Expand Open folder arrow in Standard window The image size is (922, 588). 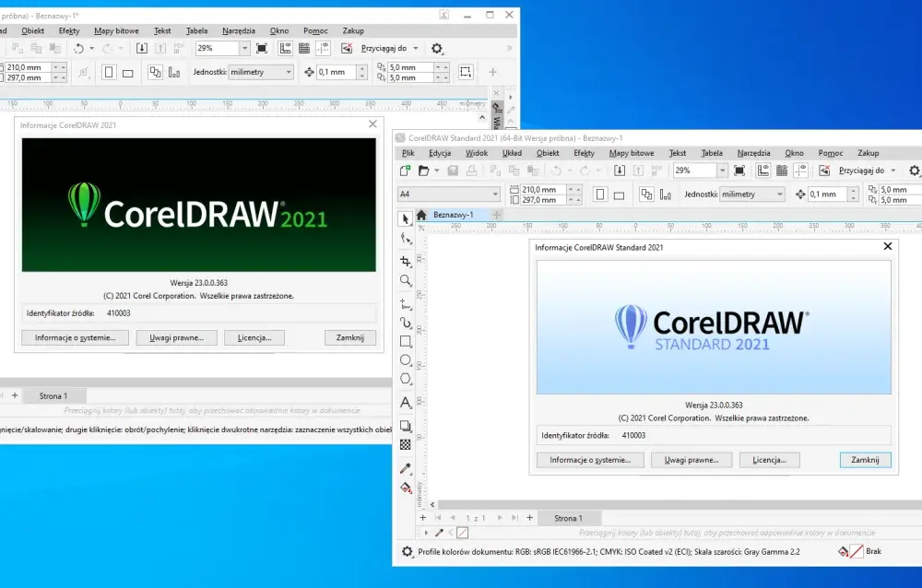(x=436, y=171)
